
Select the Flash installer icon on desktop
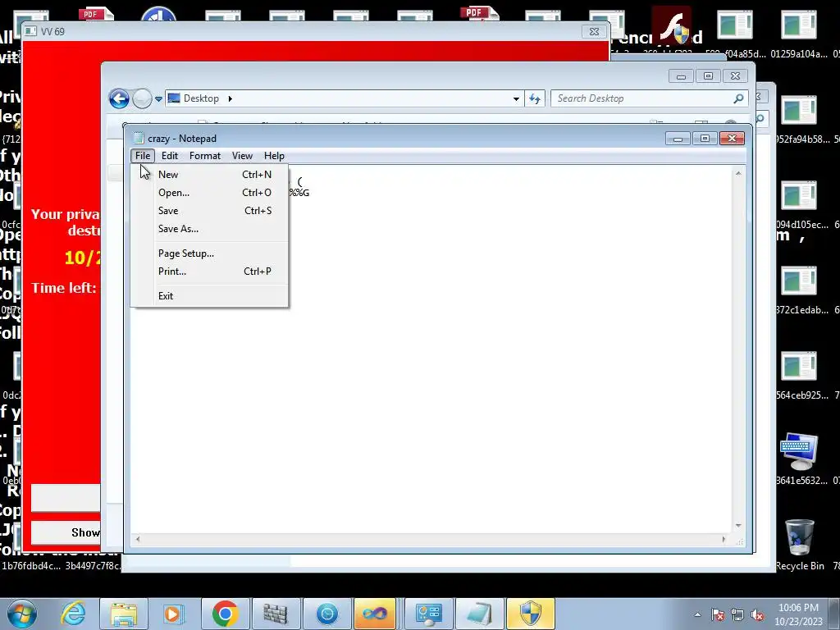tap(672, 25)
